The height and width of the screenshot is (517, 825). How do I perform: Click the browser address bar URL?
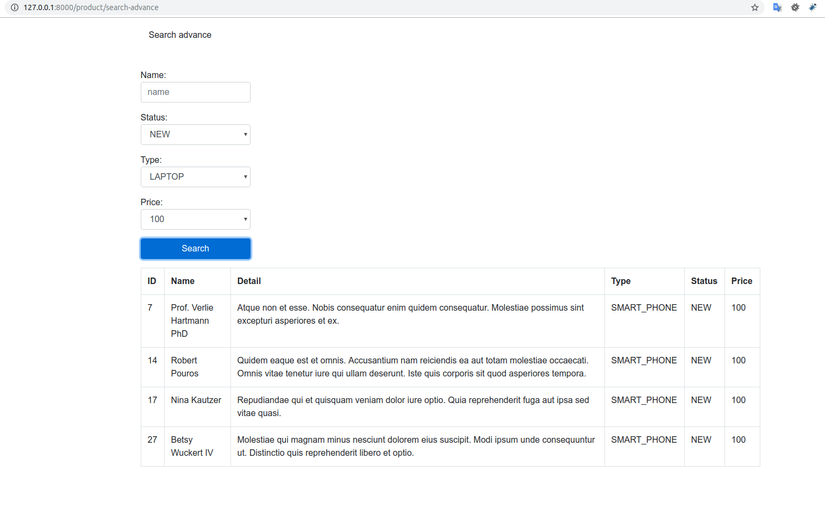tap(90, 7)
